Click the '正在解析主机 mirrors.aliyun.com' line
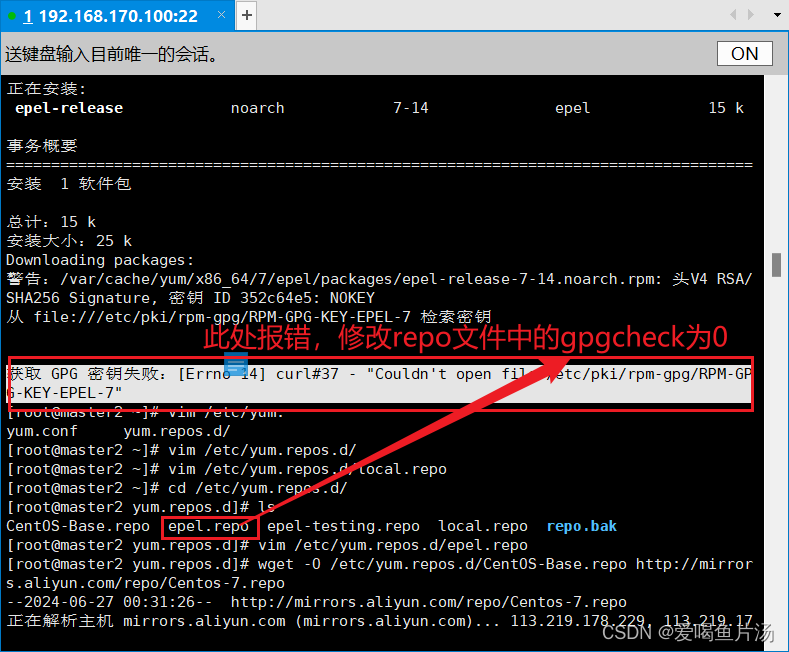Image resolution: width=789 pixels, height=652 pixels. coord(379,621)
